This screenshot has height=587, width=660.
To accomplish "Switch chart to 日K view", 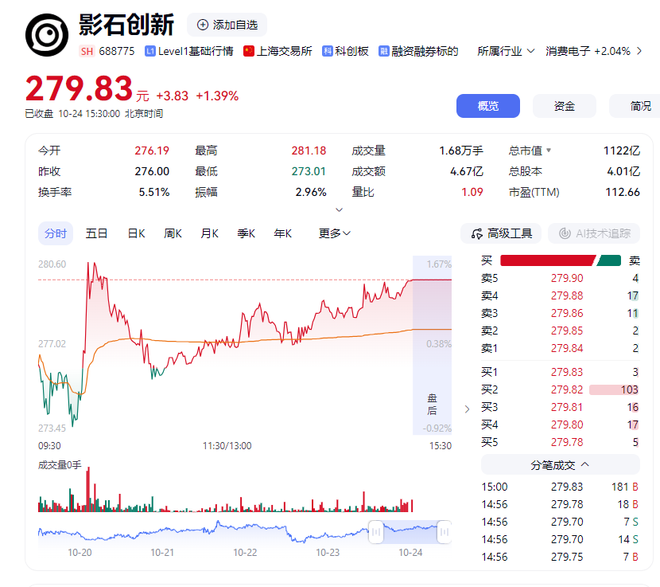I will (x=136, y=233).
